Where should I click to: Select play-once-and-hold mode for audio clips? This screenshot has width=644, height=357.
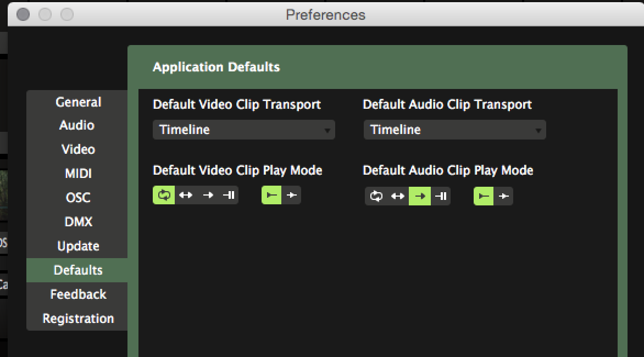pyautogui.click(x=441, y=196)
